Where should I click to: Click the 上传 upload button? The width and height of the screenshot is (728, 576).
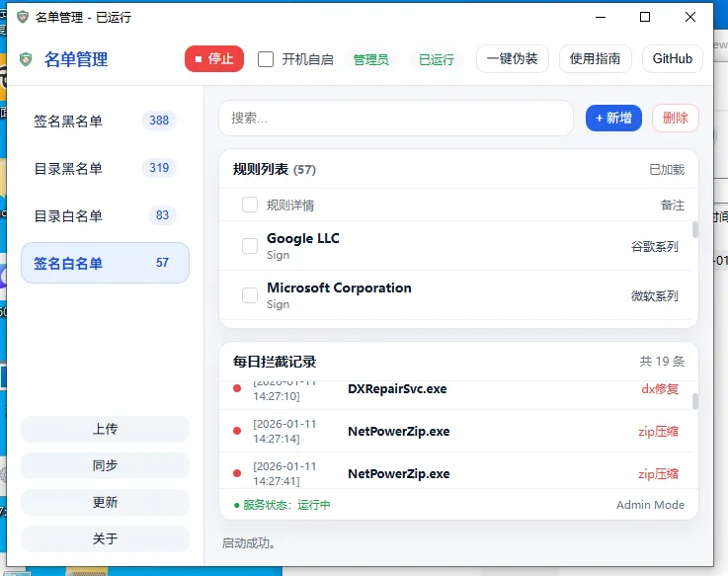pyautogui.click(x=105, y=429)
